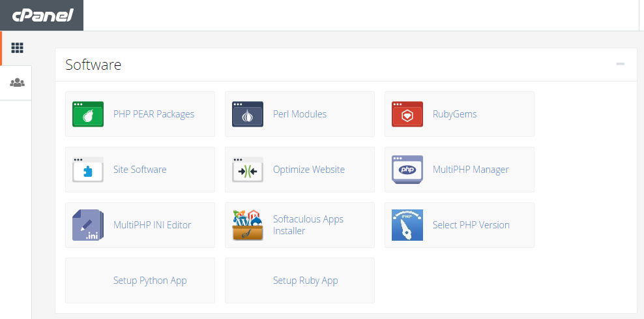Click the Perl Modules onion icon
The height and width of the screenshot is (319, 644).
tap(248, 114)
